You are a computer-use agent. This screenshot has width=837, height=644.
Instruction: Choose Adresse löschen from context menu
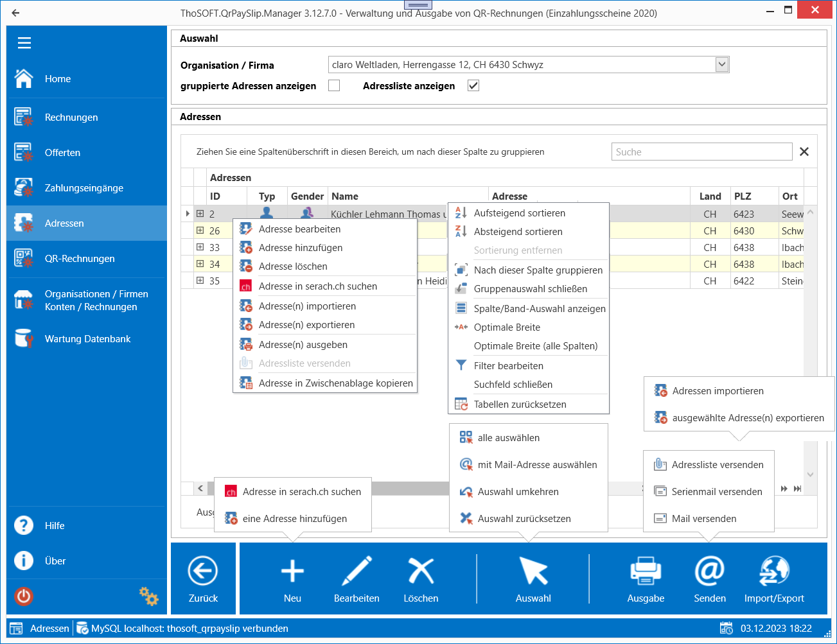click(325, 266)
